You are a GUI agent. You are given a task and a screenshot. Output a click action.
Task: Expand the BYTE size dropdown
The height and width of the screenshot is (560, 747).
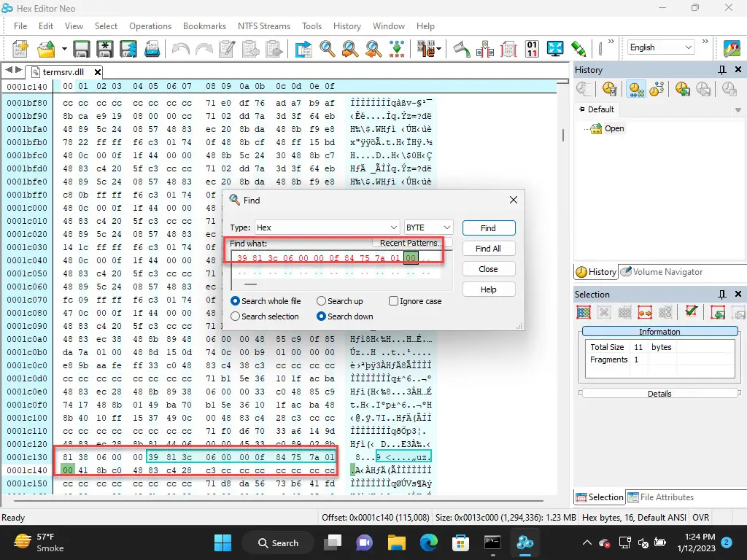pos(429,227)
